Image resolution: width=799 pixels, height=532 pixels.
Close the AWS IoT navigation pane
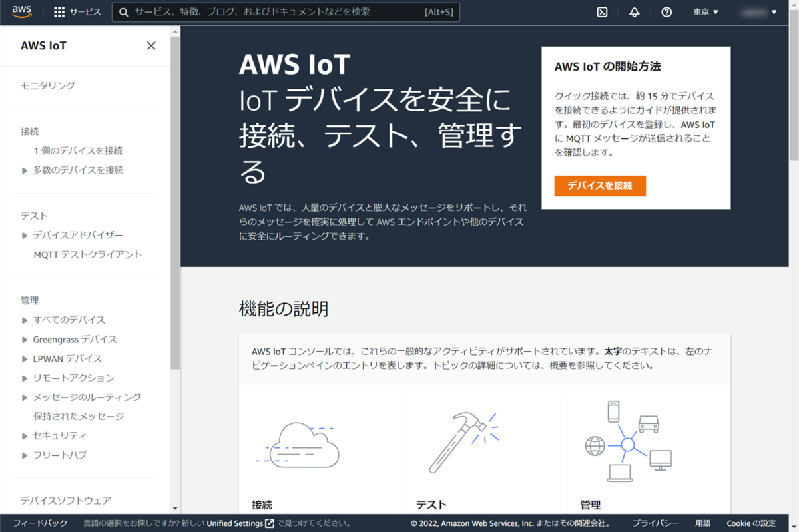tap(151, 45)
